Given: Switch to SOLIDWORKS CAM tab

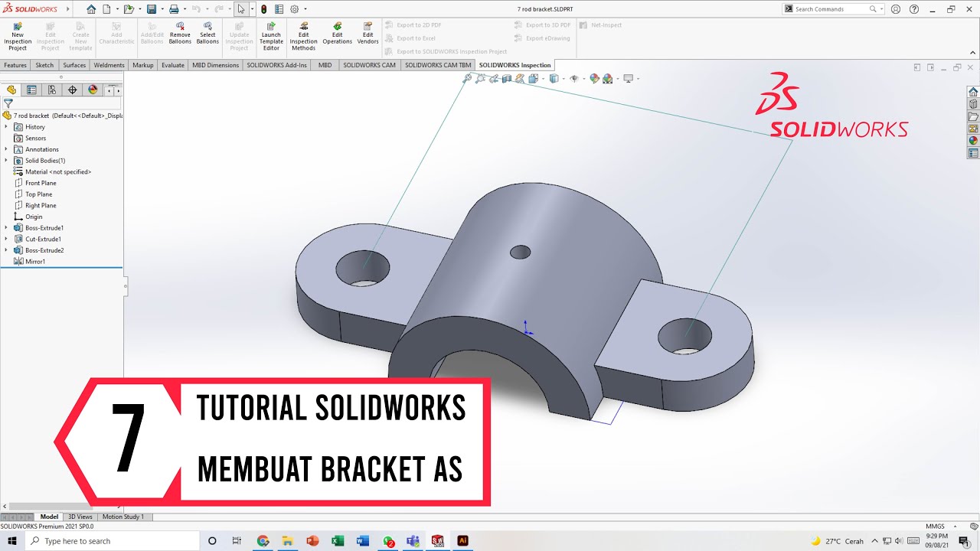Looking at the screenshot, I should pyautogui.click(x=369, y=65).
